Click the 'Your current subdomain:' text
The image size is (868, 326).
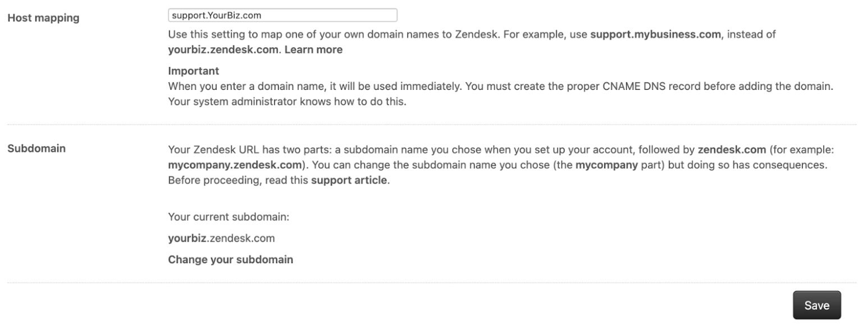229,217
